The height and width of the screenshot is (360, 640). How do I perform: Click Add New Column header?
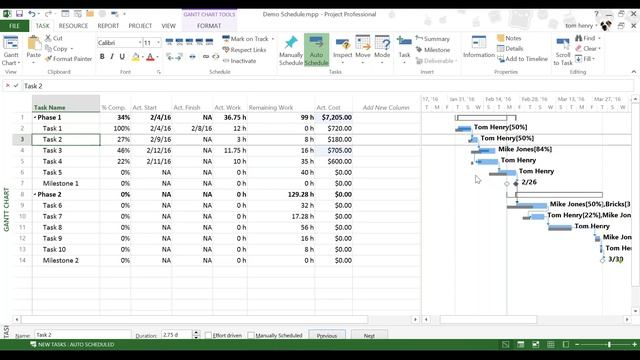tap(386, 107)
